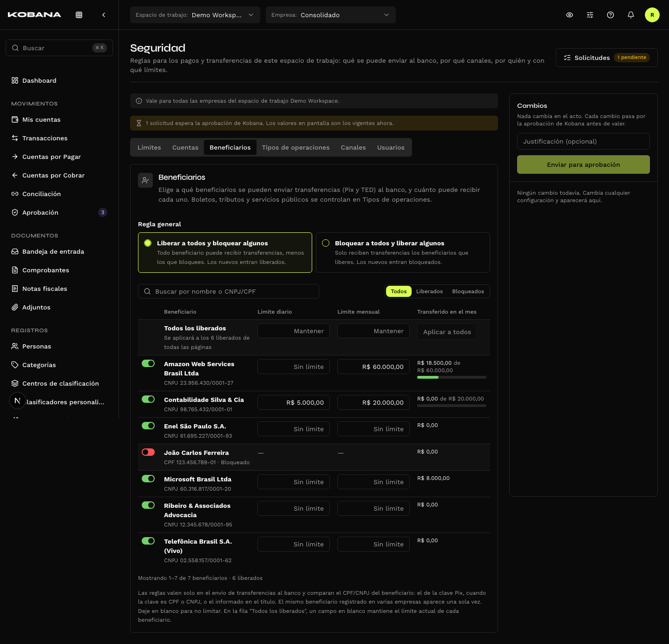Click the Conciliación link icon

[x=15, y=194]
